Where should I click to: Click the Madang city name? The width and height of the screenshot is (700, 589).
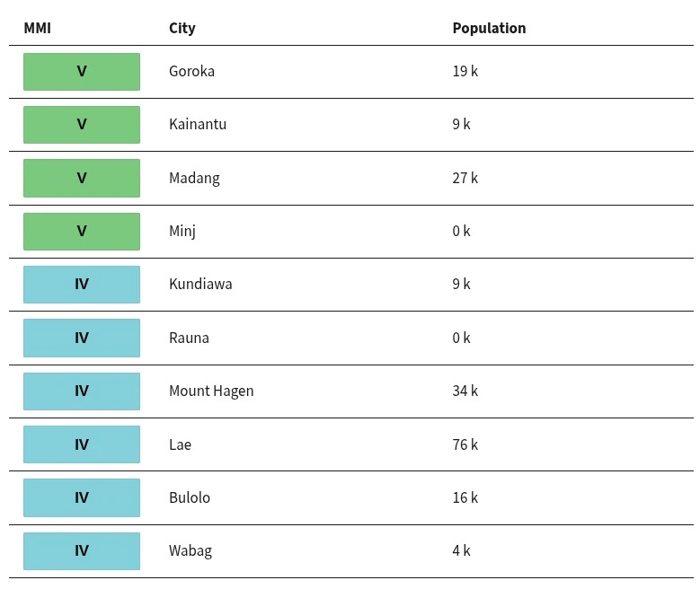[194, 179]
